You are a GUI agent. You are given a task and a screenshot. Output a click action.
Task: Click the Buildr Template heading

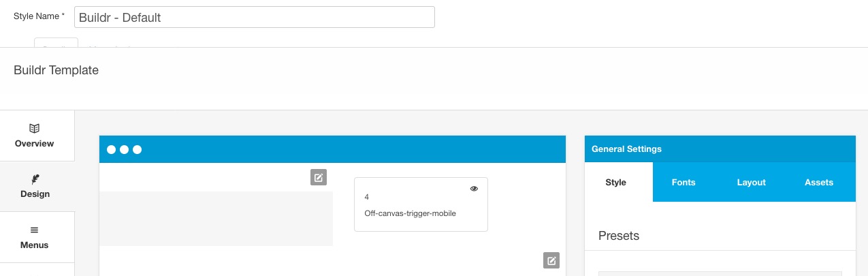[x=56, y=70]
